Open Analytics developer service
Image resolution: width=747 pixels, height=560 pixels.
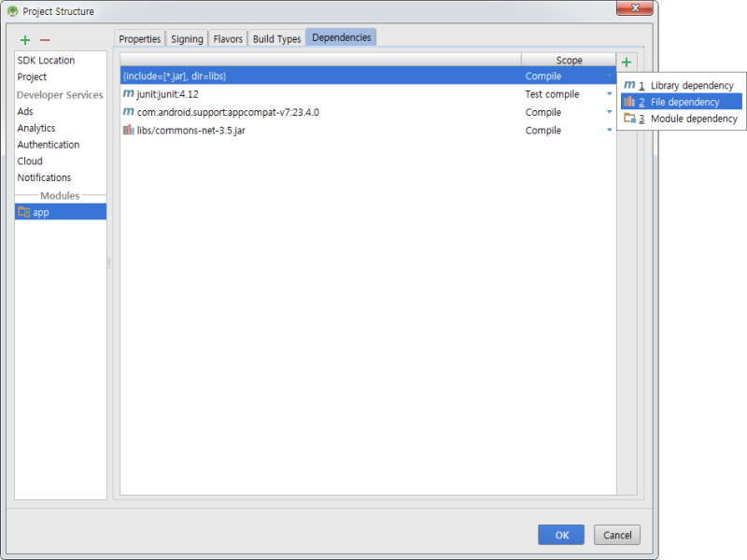coord(36,128)
